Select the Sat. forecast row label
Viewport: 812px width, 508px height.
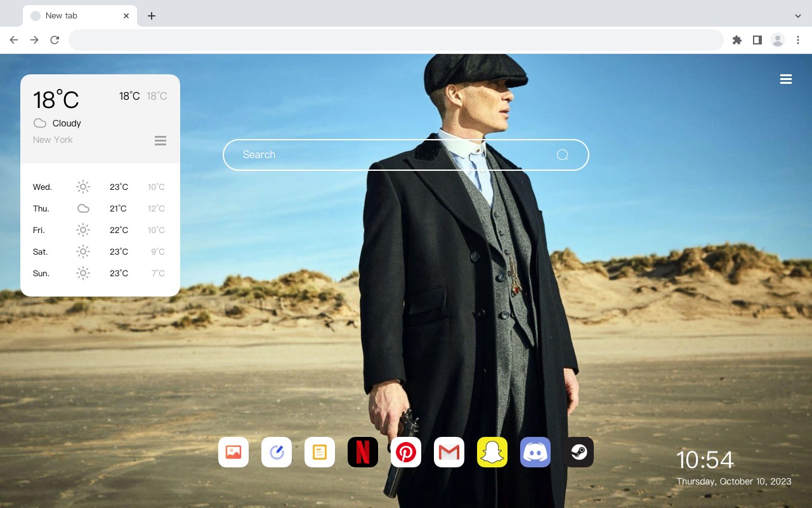coord(41,251)
